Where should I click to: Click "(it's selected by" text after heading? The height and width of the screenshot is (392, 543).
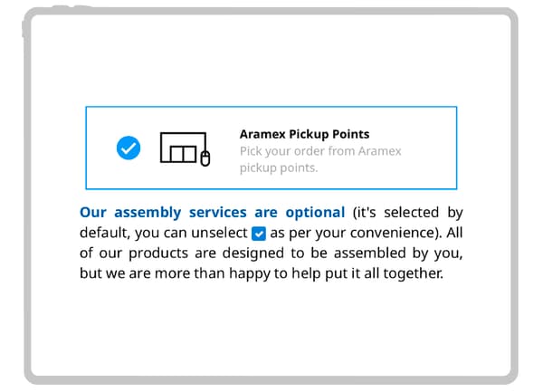pyautogui.click(x=407, y=212)
